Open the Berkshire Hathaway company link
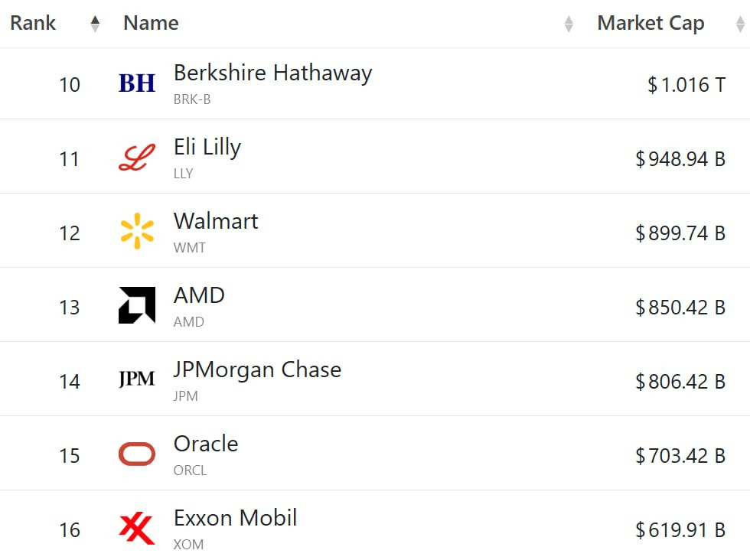Screen dimensions: 750x560 tap(272, 73)
